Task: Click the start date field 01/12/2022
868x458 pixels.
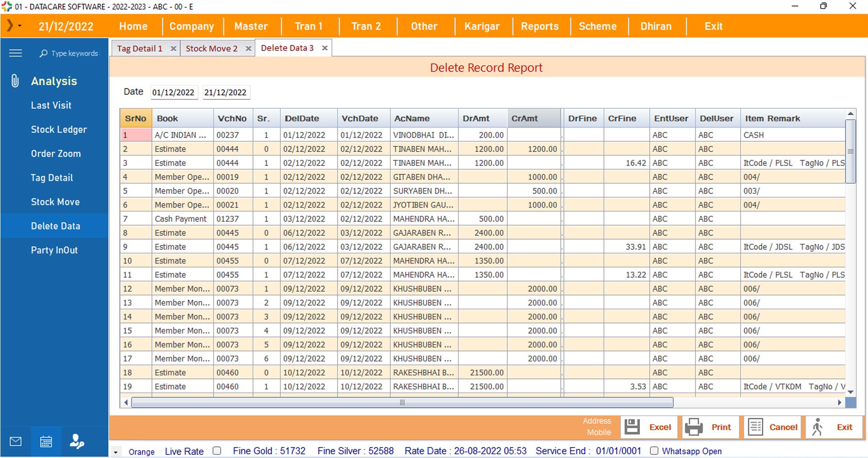Action: 173,93
